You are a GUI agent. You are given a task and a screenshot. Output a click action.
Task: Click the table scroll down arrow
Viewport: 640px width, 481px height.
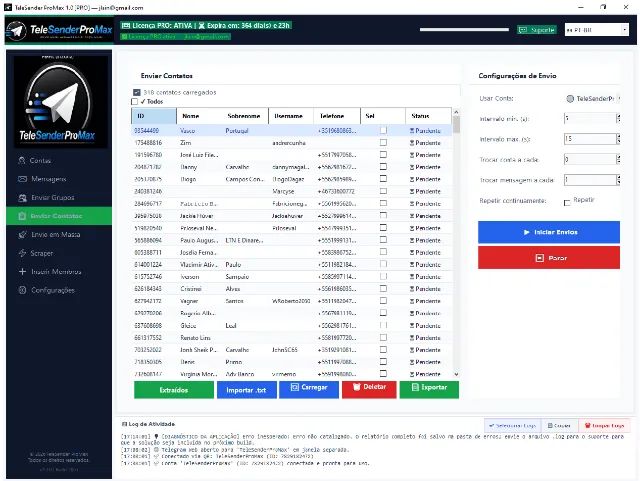(456, 374)
